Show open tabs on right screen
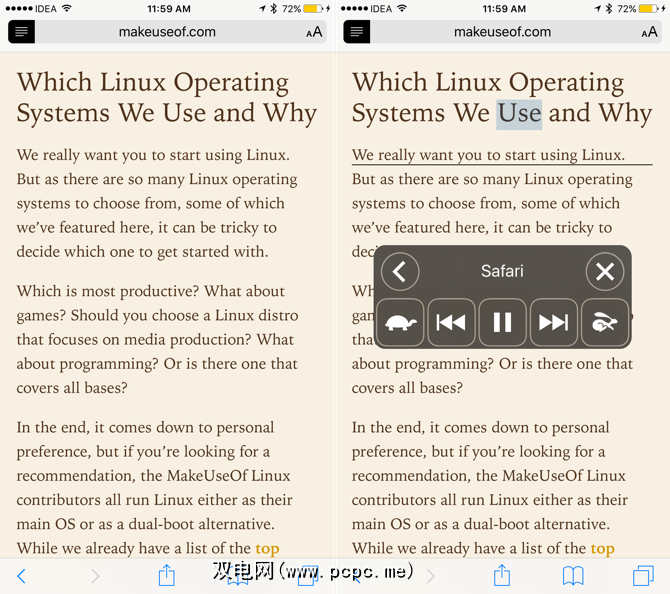The width and height of the screenshot is (670, 594). (643, 575)
